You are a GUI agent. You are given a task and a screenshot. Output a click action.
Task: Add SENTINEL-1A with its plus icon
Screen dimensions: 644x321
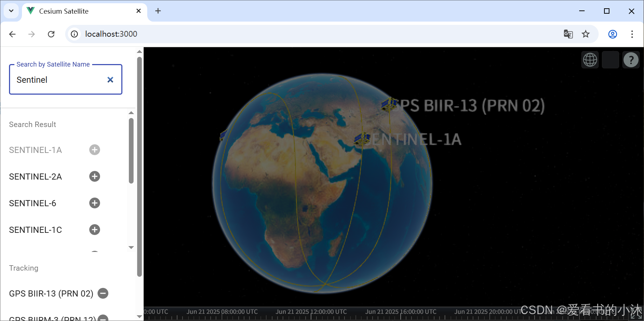[95, 150]
